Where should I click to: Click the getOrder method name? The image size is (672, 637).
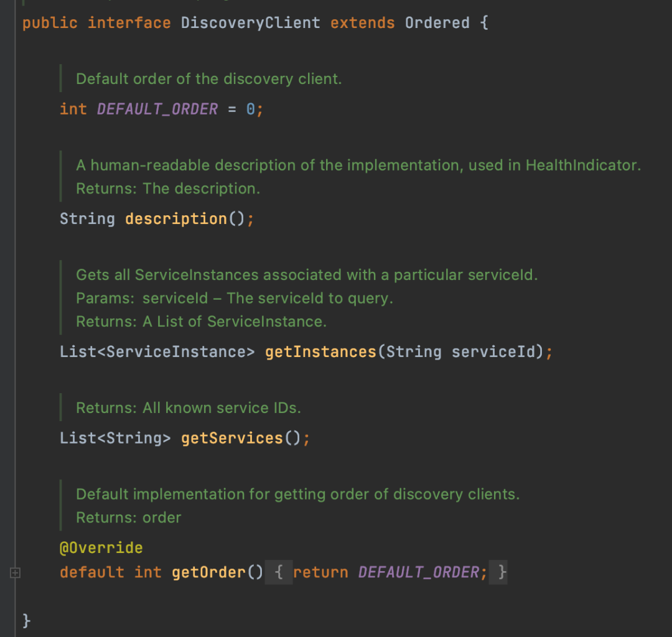(x=208, y=572)
